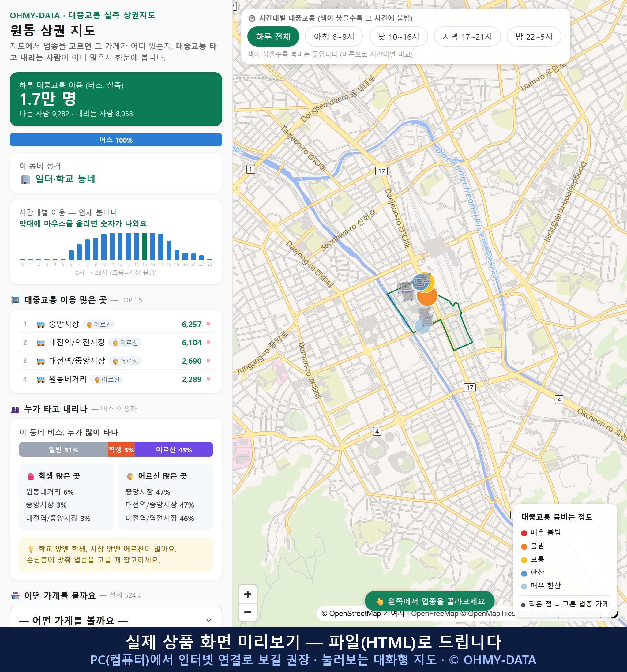Screen dimensions: 627x672
Task: Zoom in the map with plus button
Action: coord(247,594)
